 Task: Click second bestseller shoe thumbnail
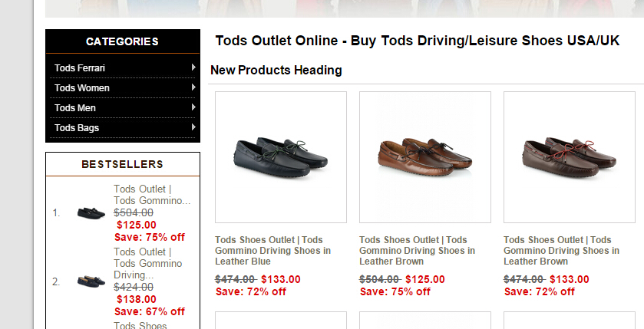[91, 281]
